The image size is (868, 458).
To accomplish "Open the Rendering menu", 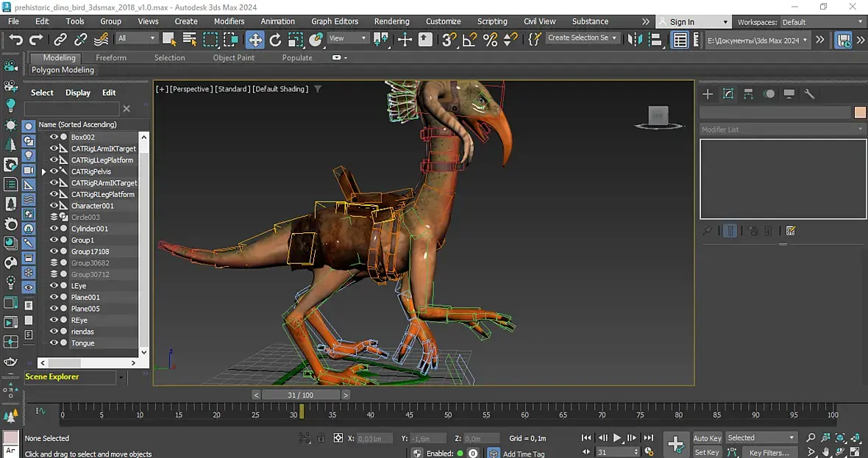I will click(391, 21).
